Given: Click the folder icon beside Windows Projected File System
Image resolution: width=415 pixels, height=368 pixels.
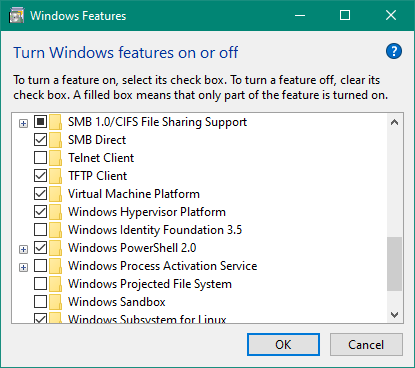Looking at the screenshot, I should (x=56, y=284).
